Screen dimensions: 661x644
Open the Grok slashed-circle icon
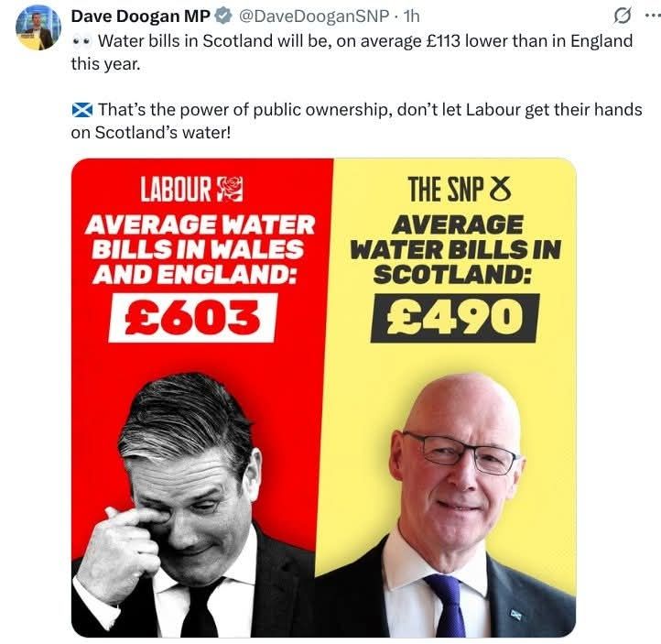(x=623, y=16)
